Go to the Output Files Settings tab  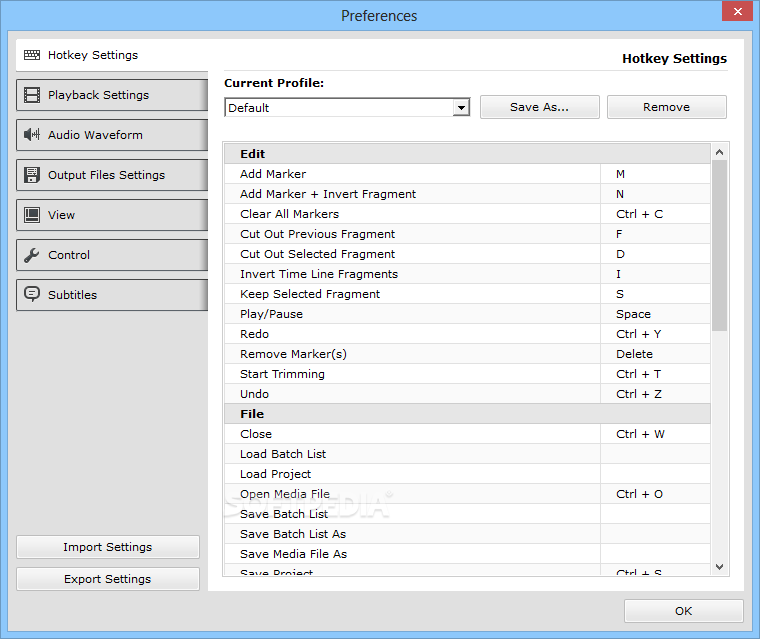[112, 175]
